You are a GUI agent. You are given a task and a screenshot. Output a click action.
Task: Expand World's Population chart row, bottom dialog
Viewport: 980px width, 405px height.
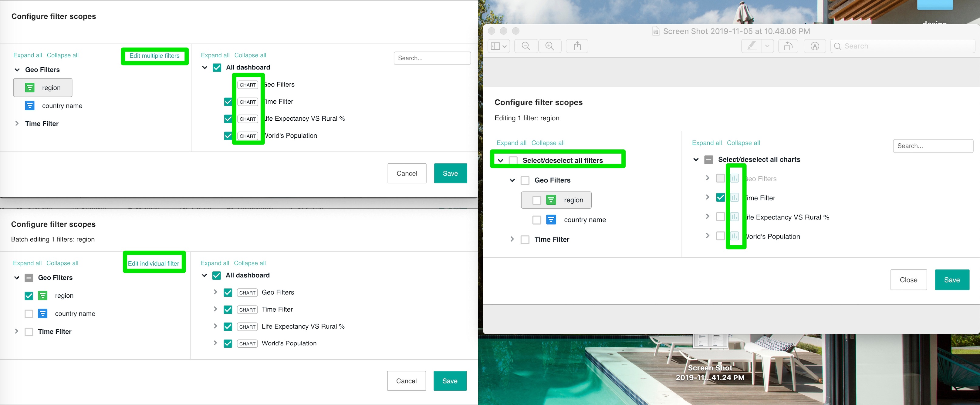click(x=215, y=343)
